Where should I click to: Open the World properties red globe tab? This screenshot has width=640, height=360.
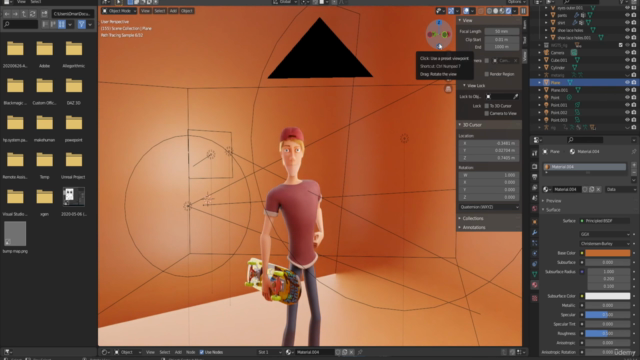point(534,208)
